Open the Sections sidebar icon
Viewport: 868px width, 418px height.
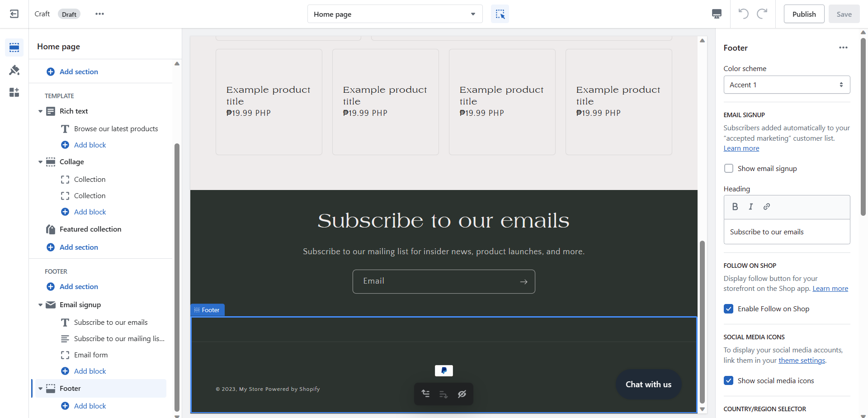tap(14, 47)
